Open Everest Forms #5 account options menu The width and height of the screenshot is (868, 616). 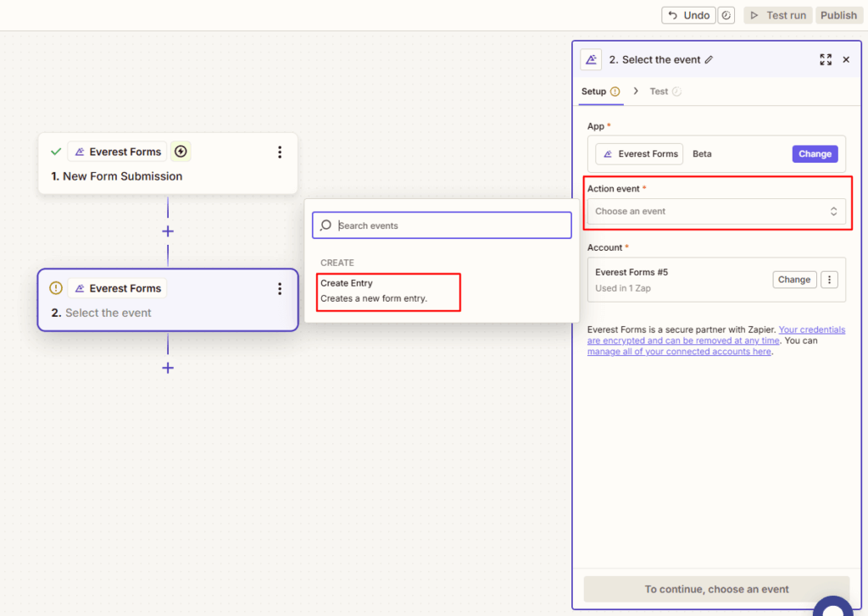830,280
